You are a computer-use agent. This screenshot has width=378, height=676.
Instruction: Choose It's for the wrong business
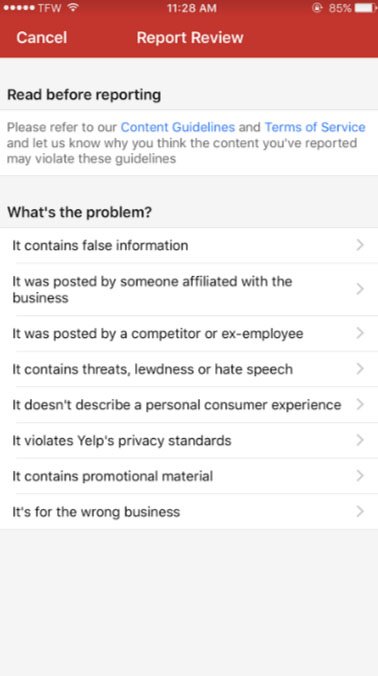point(189,512)
